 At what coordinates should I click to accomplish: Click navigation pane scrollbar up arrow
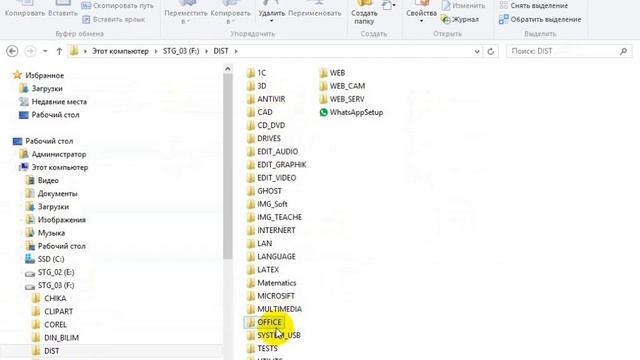(x=228, y=69)
